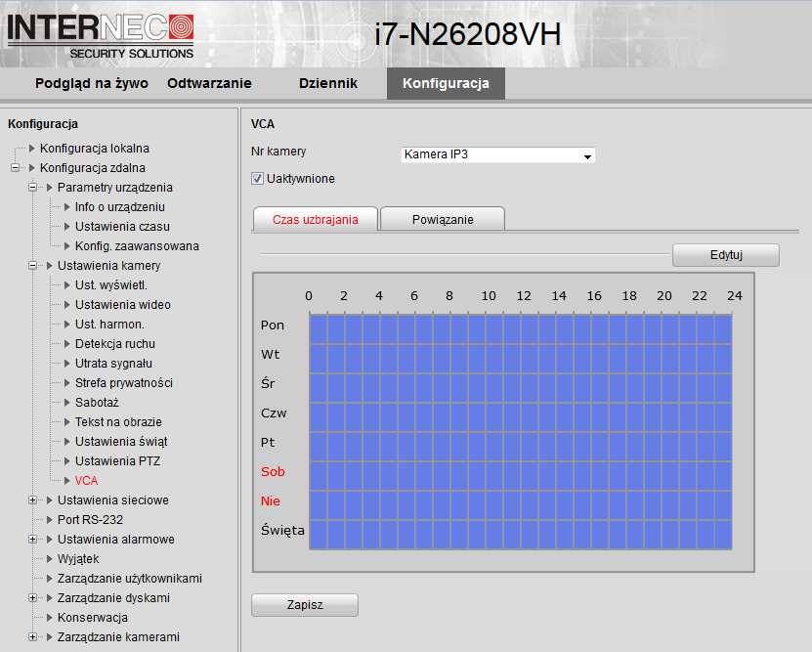Viewport: 812px width, 652px height.
Task: Click the Czw schedule row bar
Action: (x=521, y=416)
